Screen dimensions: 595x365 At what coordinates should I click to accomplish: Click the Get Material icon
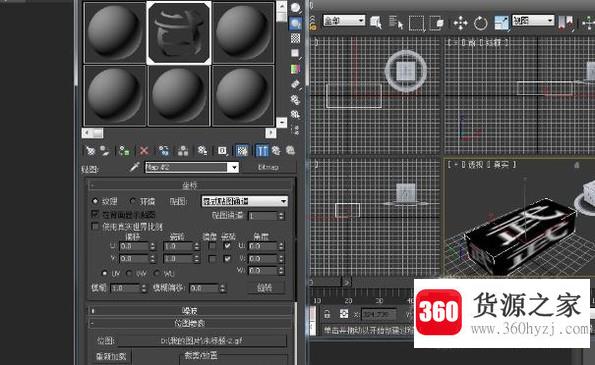(90, 151)
